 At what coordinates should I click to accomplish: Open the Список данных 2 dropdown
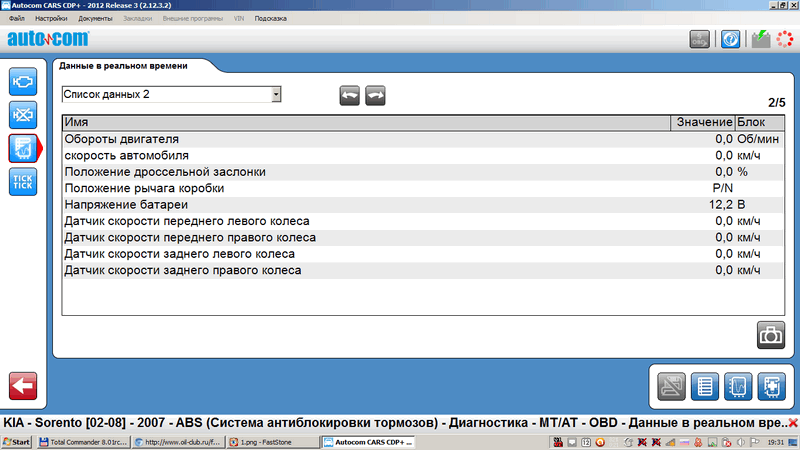click(x=276, y=94)
